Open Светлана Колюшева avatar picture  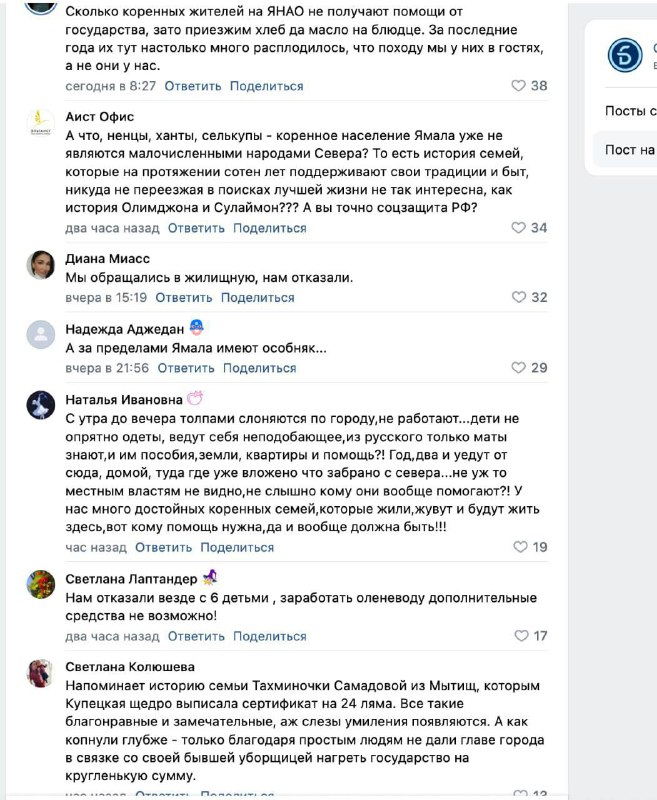coord(40,673)
